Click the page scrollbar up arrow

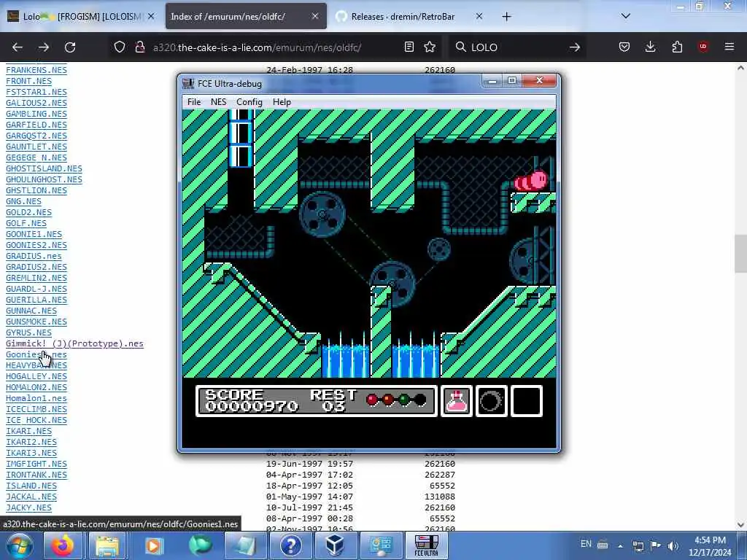click(740, 68)
